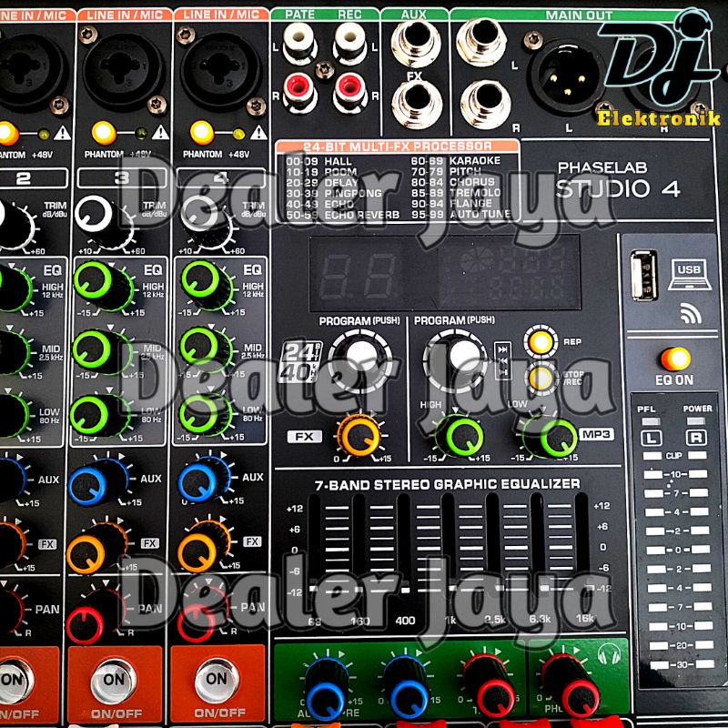Click the warning triangle icon on channel 4

pos(258,133)
